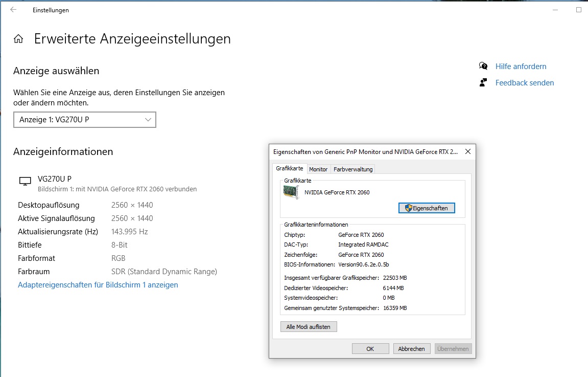This screenshot has width=588, height=377.
Task: Click the Farbraum label
Action: tap(34, 272)
